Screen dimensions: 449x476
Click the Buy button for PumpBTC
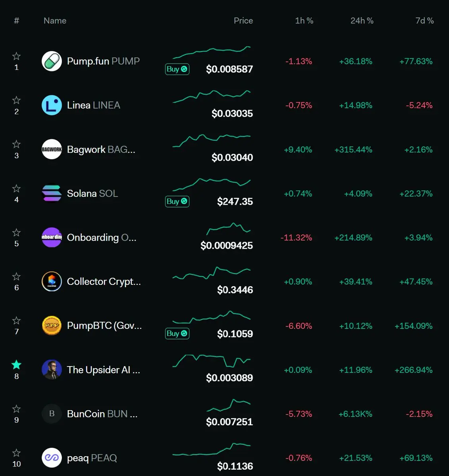pos(177,334)
